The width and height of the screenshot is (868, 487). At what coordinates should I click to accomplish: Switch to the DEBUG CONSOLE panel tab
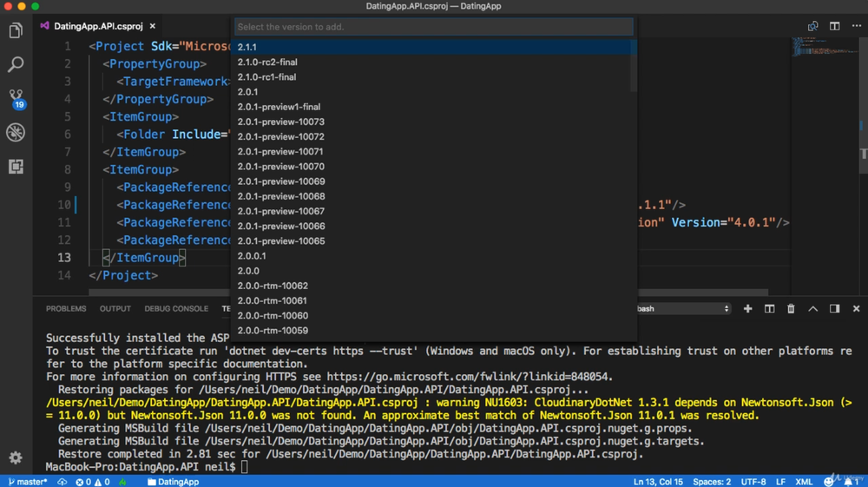click(x=176, y=309)
